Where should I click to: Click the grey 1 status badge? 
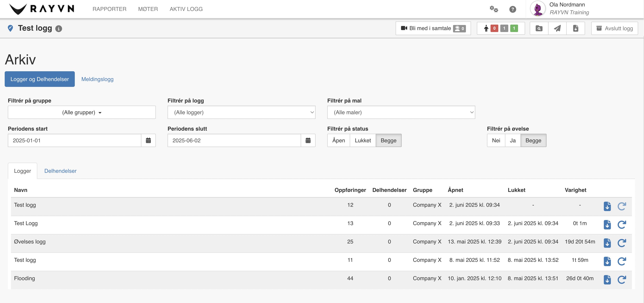click(504, 28)
